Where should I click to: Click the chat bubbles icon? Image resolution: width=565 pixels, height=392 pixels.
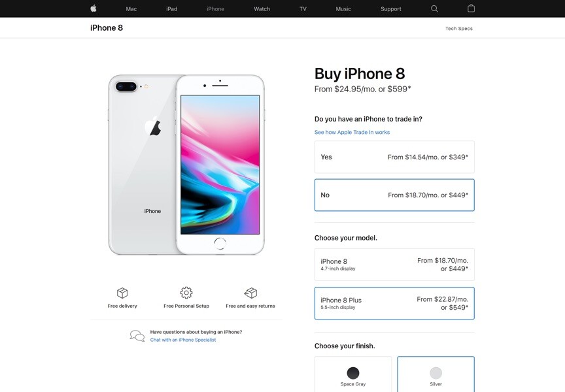137,336
